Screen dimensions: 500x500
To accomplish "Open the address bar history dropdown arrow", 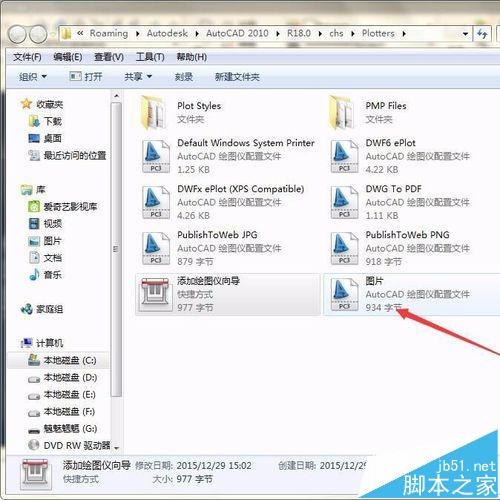I will click(x=465, y=34).
